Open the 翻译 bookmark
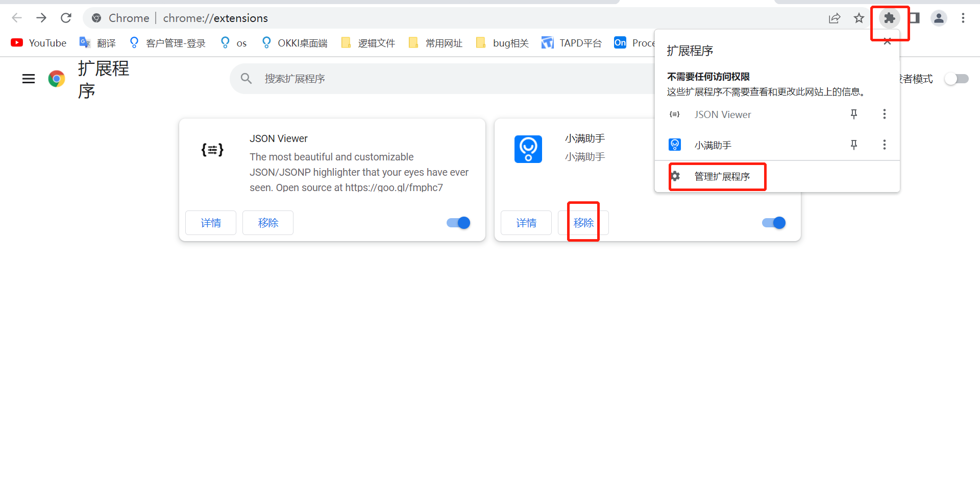 click(x=97, y=43)
